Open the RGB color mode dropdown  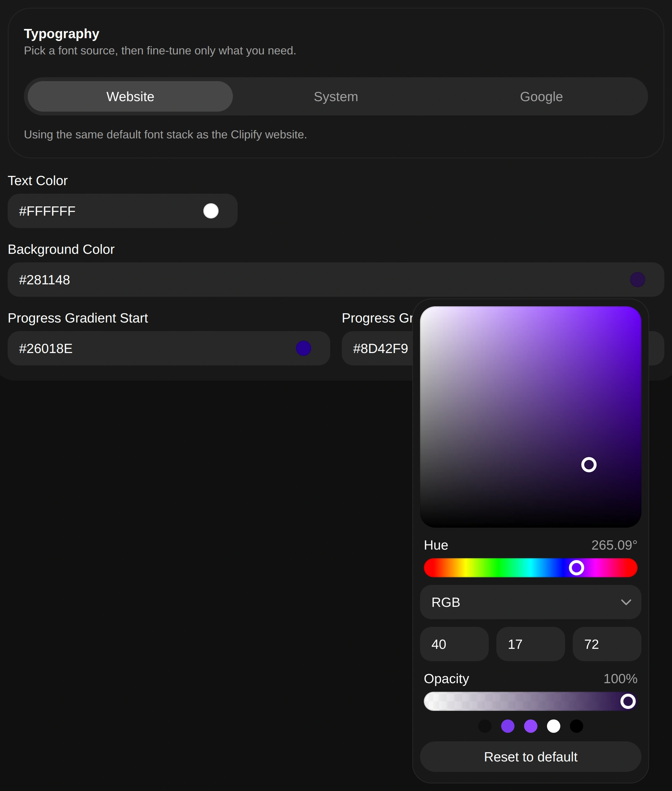click(x=530, y=602)
